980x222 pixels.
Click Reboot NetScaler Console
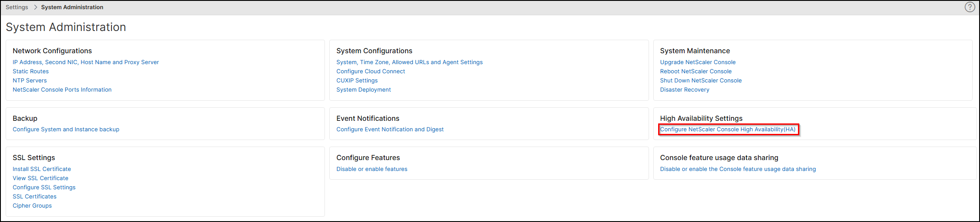pyautogui.click(x=696, y=72)
